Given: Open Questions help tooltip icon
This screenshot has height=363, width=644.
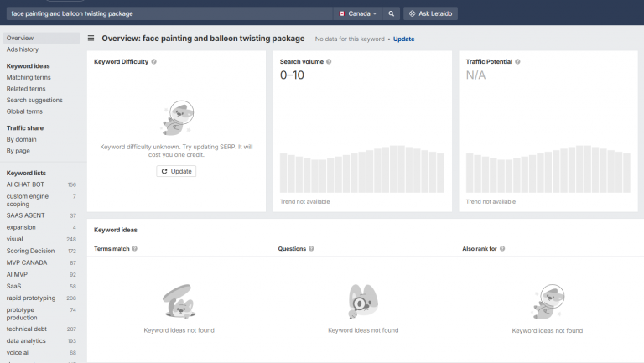Looking at the screenshot, I should [311, 248].
